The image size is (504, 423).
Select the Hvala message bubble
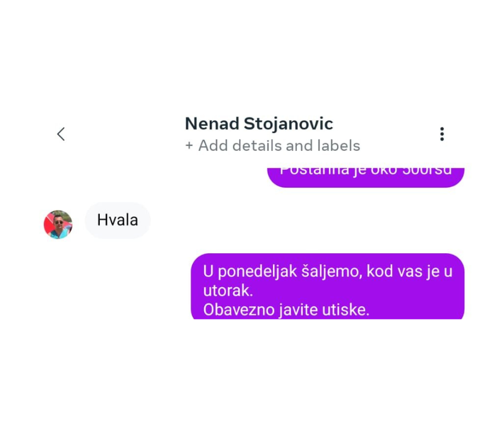(117, 221)
